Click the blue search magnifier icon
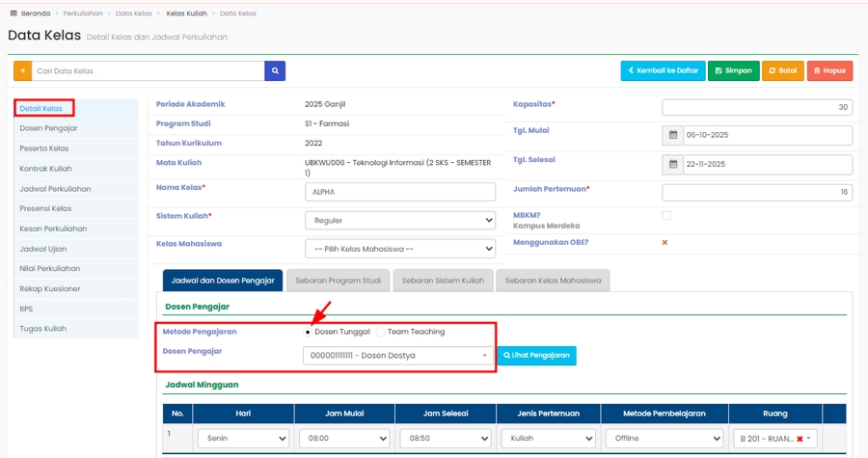 (275, 71)
